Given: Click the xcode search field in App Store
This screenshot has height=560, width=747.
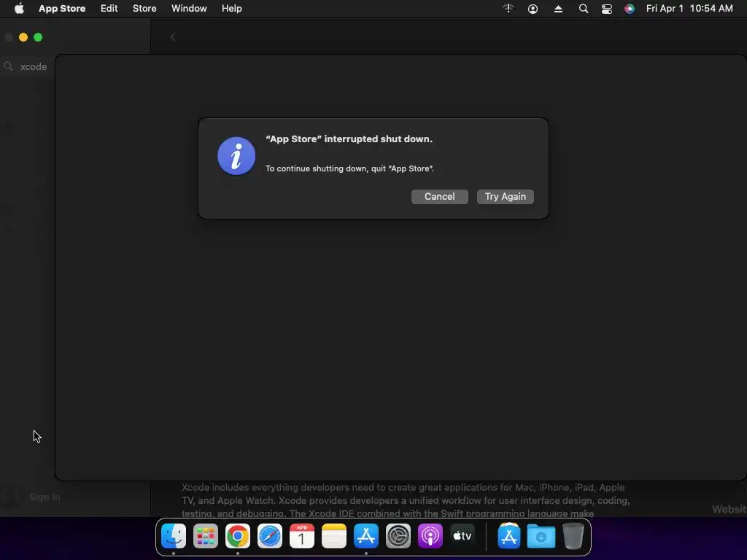Looking at the screenshot, I should (28, 66).
